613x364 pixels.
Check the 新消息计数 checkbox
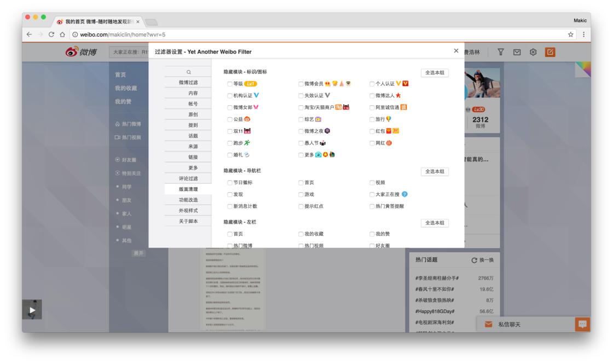pos(230,206)
